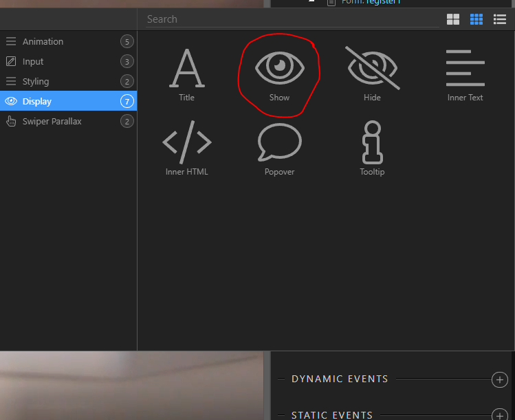This screenshot has width=515, height=420.
Task: Switch to large grid view
Action: pyautogui.click(x=453, y=19)
